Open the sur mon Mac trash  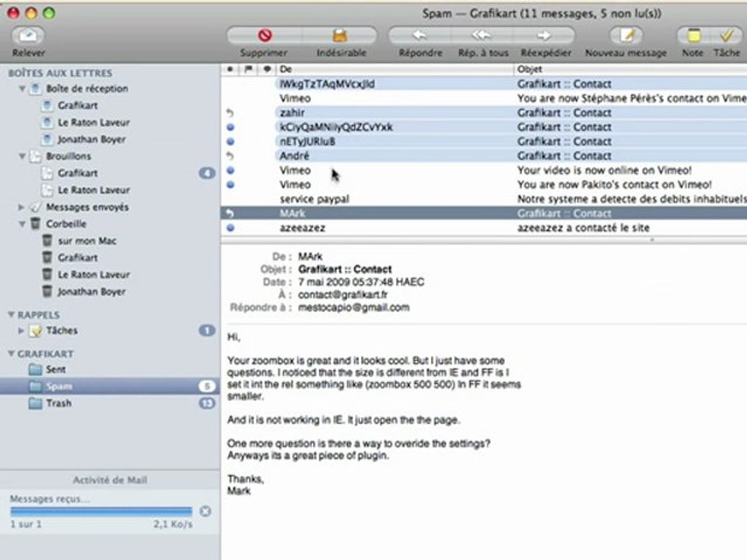point(86,241)
